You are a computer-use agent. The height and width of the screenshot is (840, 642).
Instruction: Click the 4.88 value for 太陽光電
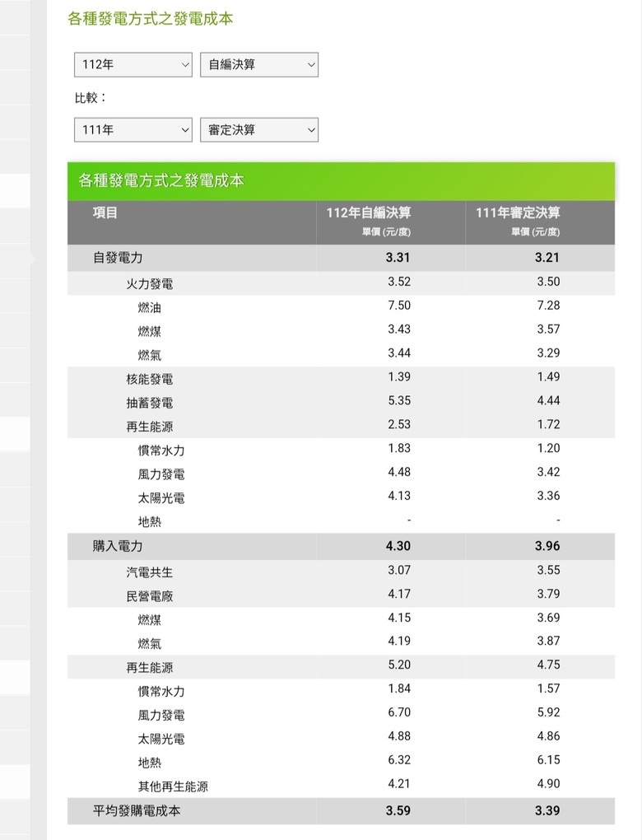399,736
